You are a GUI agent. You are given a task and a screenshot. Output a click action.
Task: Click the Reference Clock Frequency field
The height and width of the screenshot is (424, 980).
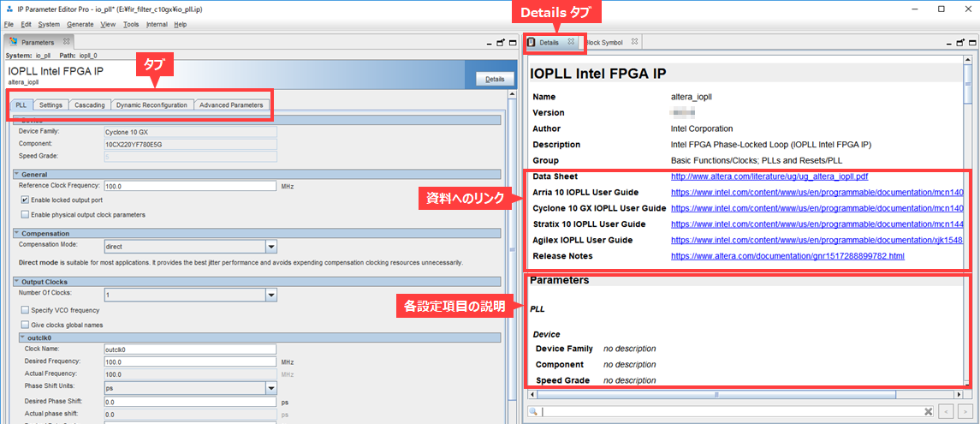point(190,186)
